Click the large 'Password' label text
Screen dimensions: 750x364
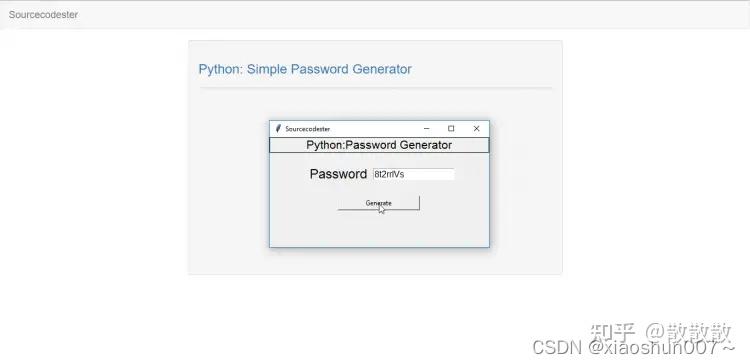[338, 174]
